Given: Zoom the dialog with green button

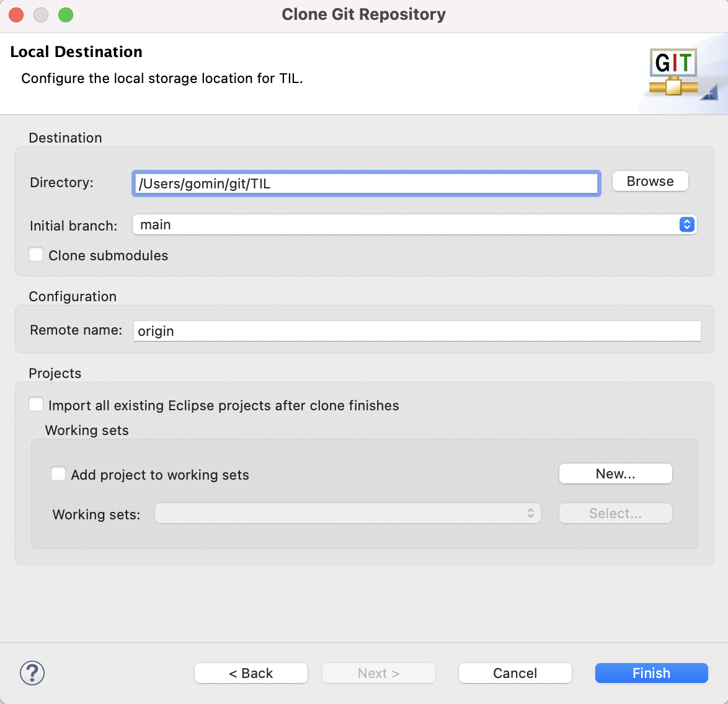Looking at the screenshot, I should click(66, 15).
